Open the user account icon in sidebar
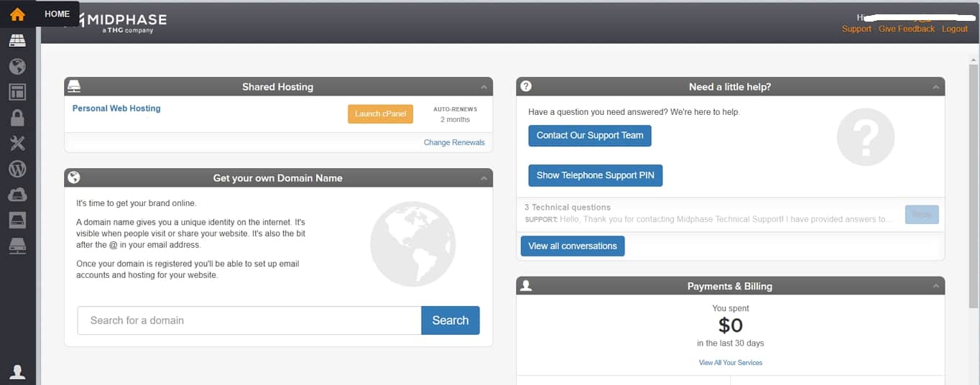The height and width of the screenshot is (385, 980). coord(17,371)
